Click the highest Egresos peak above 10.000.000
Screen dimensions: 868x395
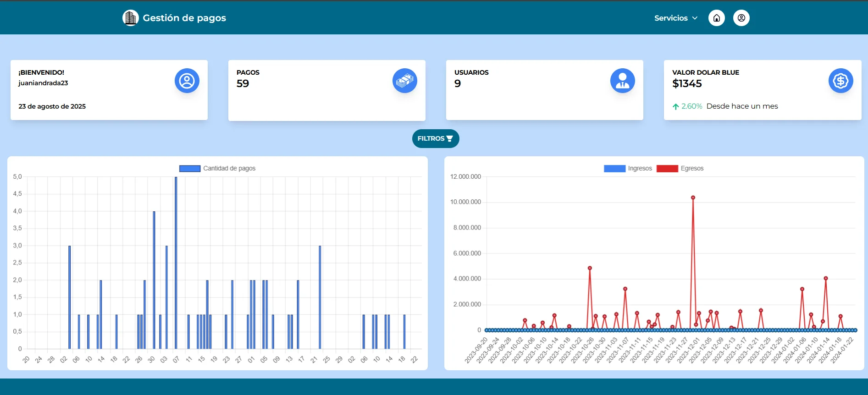(693, 198)
